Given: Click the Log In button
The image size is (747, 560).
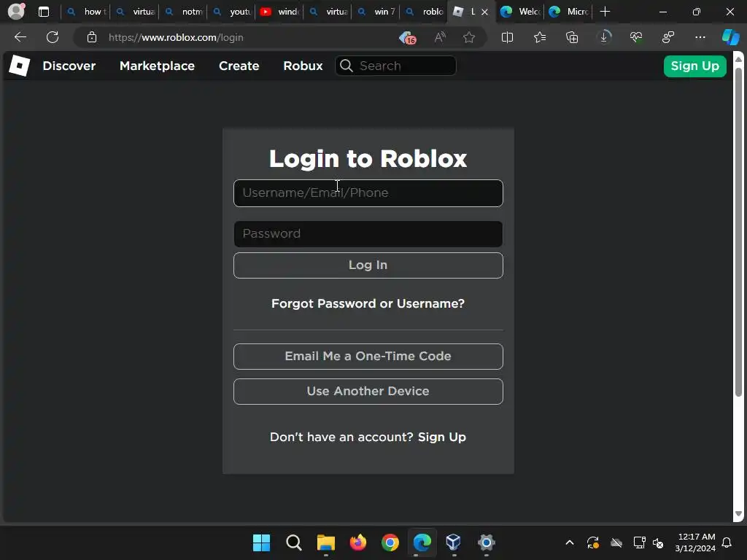Looking at the screenshot, I should pyautogui.click(x=368, y=265).
